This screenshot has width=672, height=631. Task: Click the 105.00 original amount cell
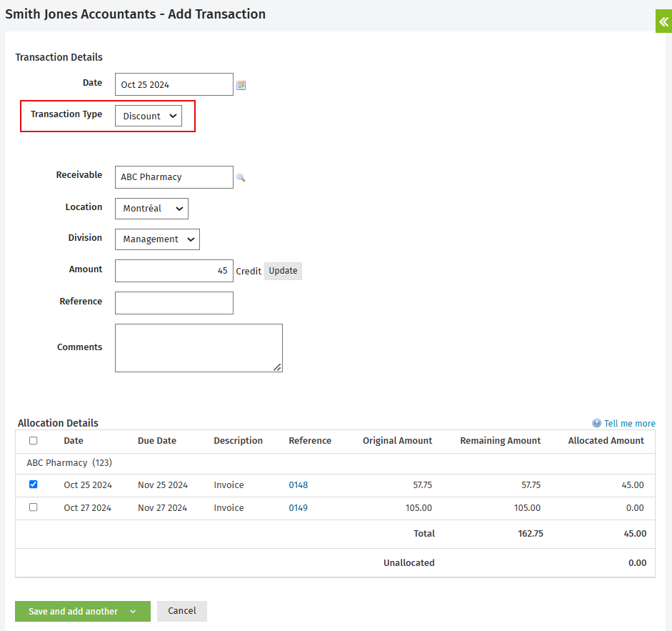coord(418,507)
